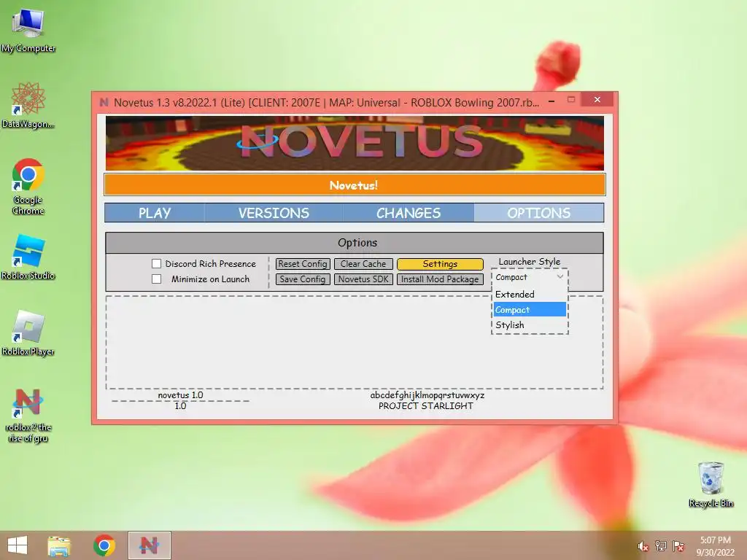Enable Minimize on Launch checkbox
This screenshot has width=747, height=560.
point(156,279)
